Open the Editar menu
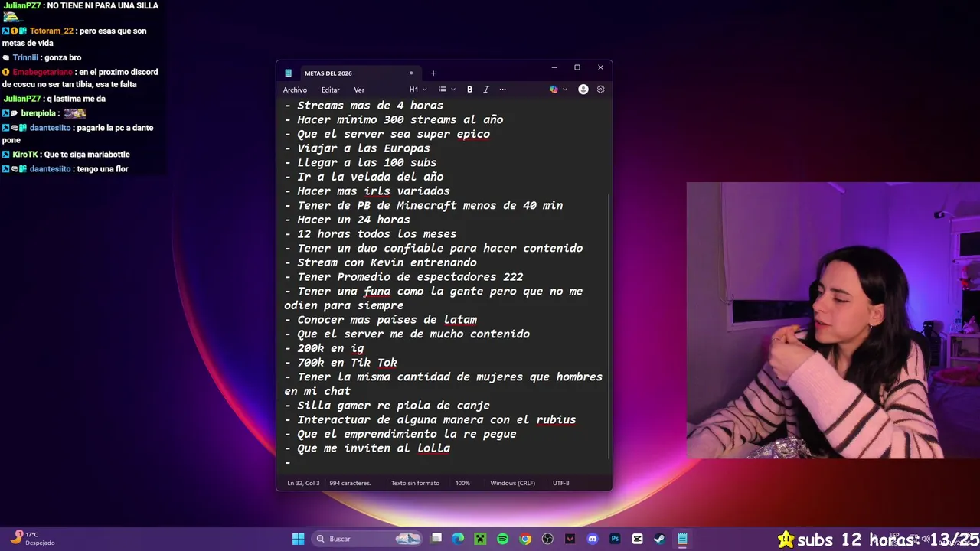 [330, 90]
